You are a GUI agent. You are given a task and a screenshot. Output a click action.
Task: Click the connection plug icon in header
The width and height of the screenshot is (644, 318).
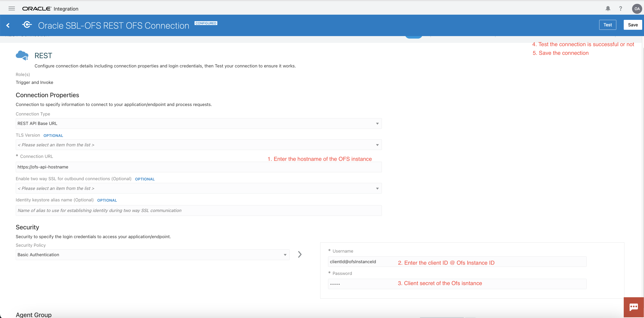pyautogui.click(x=27, y=25)
